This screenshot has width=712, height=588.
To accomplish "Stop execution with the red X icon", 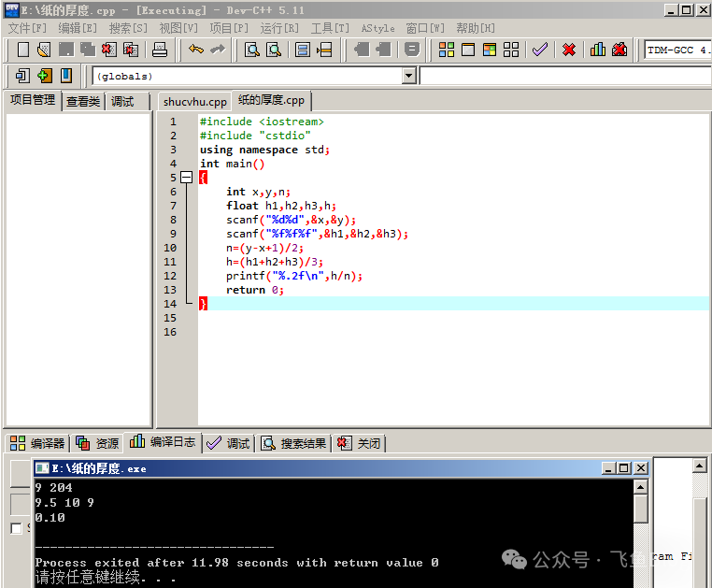I will 569,50.
